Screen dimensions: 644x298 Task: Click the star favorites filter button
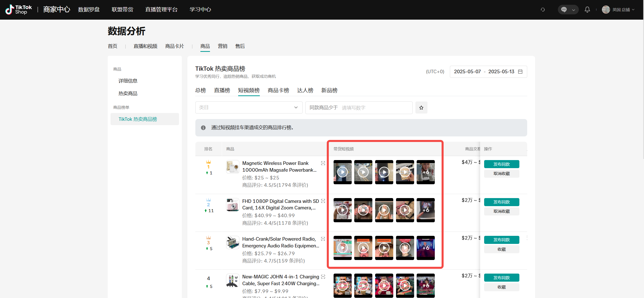click(x=421, y=108)
